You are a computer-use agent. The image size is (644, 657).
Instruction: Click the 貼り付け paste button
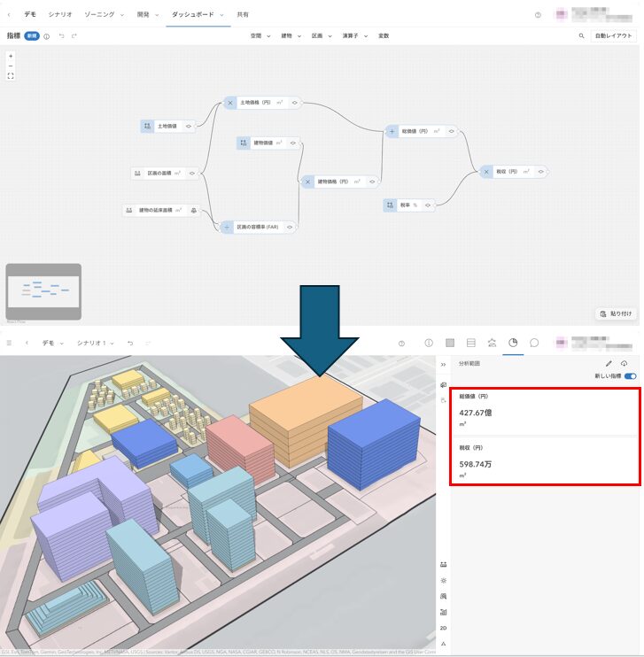click(x=615, y=313)
